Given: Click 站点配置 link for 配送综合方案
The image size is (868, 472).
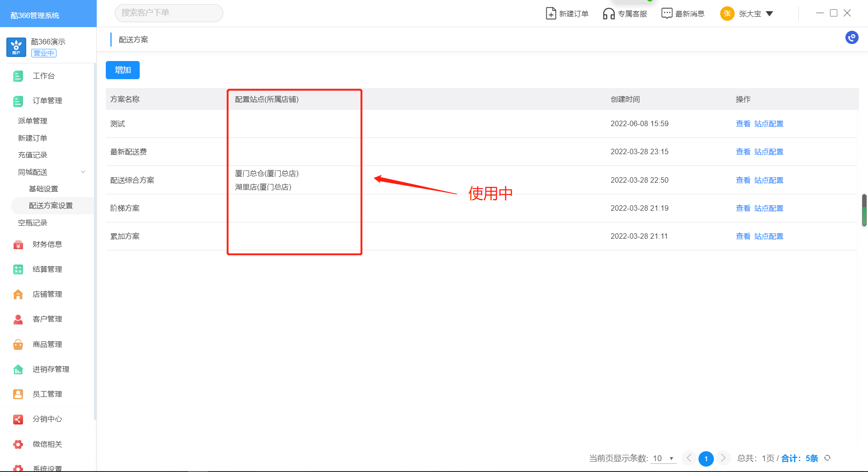Looking at the screenshot, I should tap(769, 180).
